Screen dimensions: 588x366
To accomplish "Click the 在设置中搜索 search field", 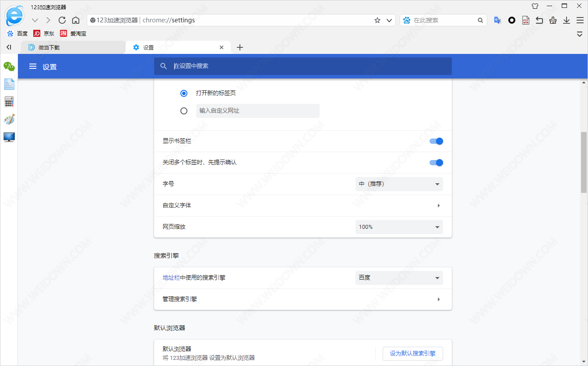I will (303, 66).
